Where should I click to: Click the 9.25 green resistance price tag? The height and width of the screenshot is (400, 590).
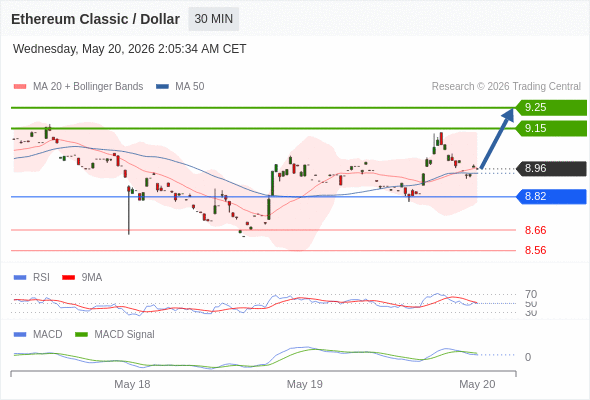551,108
